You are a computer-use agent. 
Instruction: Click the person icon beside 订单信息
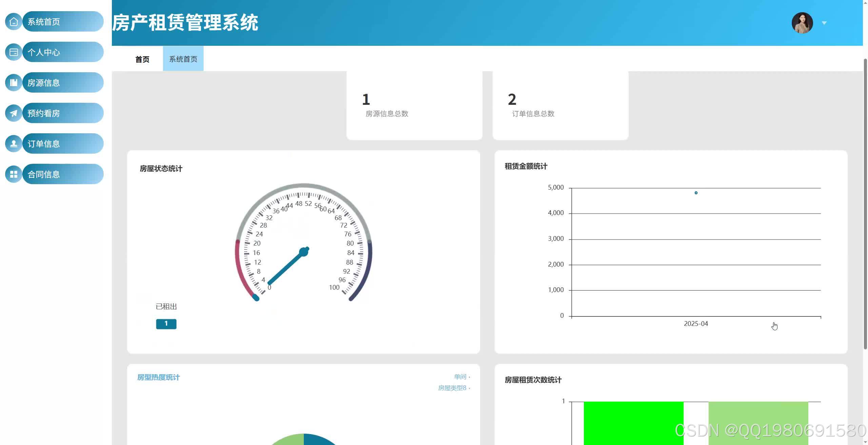pos(14,144)
